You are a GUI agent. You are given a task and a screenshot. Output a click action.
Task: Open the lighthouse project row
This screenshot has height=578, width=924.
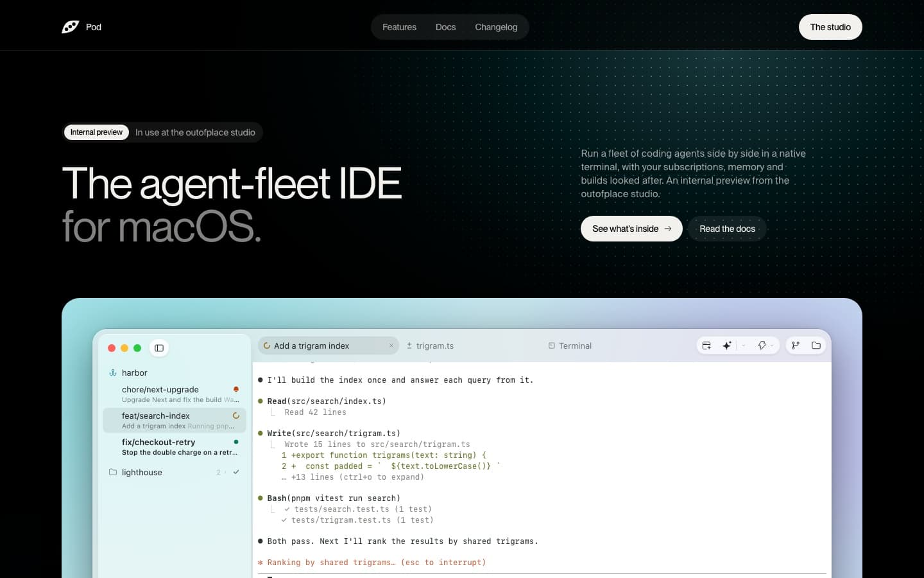(x=175, y=472)
